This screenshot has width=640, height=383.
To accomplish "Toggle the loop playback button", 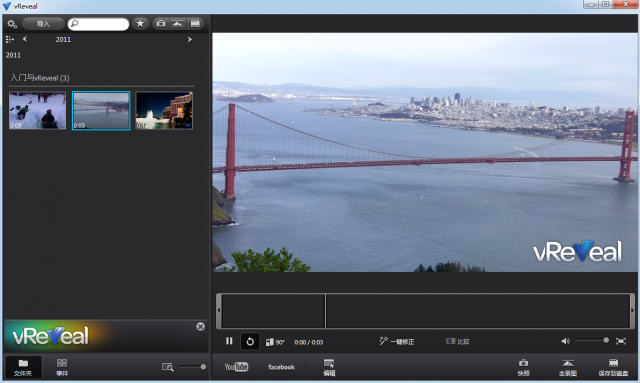I will point(250,341).
